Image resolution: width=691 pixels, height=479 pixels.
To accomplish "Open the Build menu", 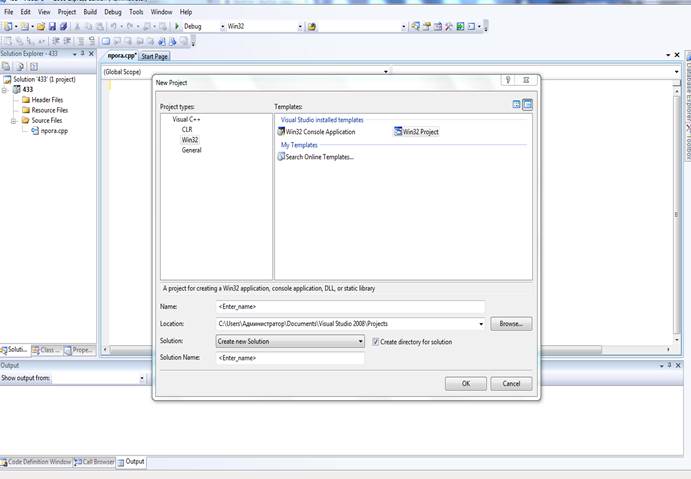I will (x=90, y=12).
